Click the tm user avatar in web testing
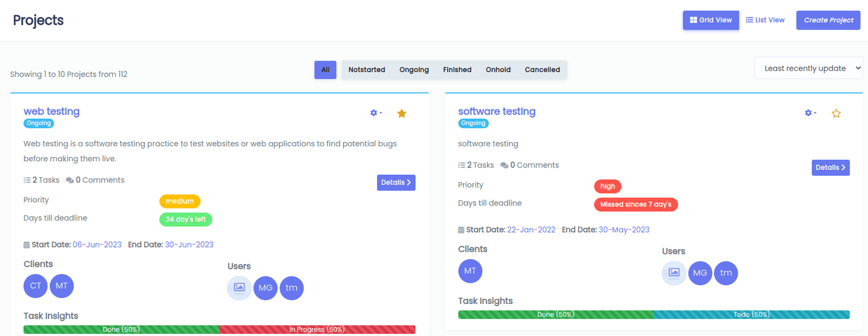The width and height of the screenshot is (868, 336). pyautogui.click(x=291, y=288)
